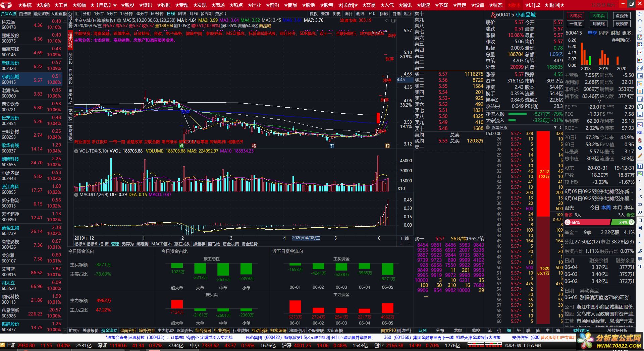Click the filter funnel icon in tick panel
Screen dimensions: 644x351
(x=555, y=128)
